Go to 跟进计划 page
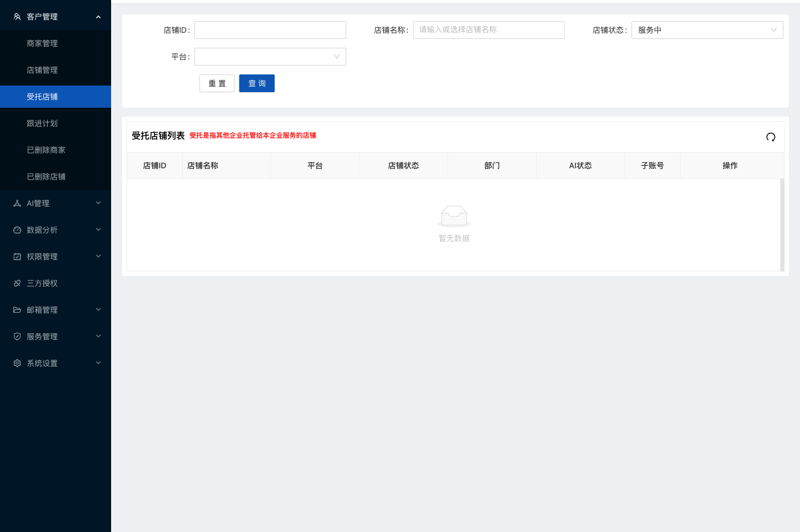 [56, 123]
